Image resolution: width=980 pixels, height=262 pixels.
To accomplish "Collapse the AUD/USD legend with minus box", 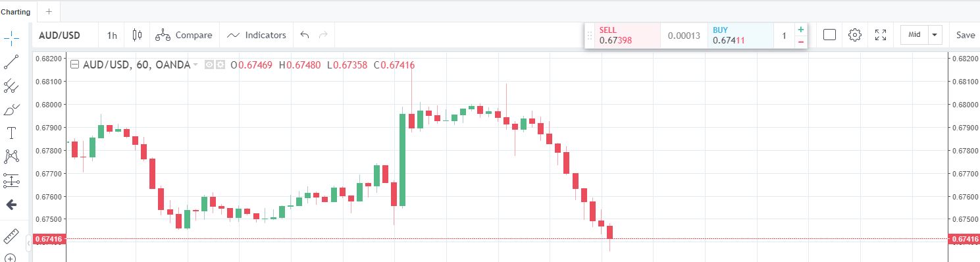I will click(74, 65).
